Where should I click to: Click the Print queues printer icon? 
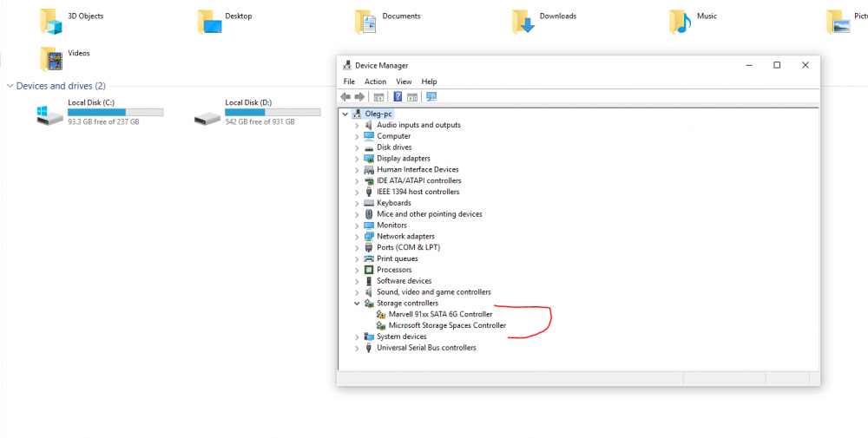pos(369,258)
